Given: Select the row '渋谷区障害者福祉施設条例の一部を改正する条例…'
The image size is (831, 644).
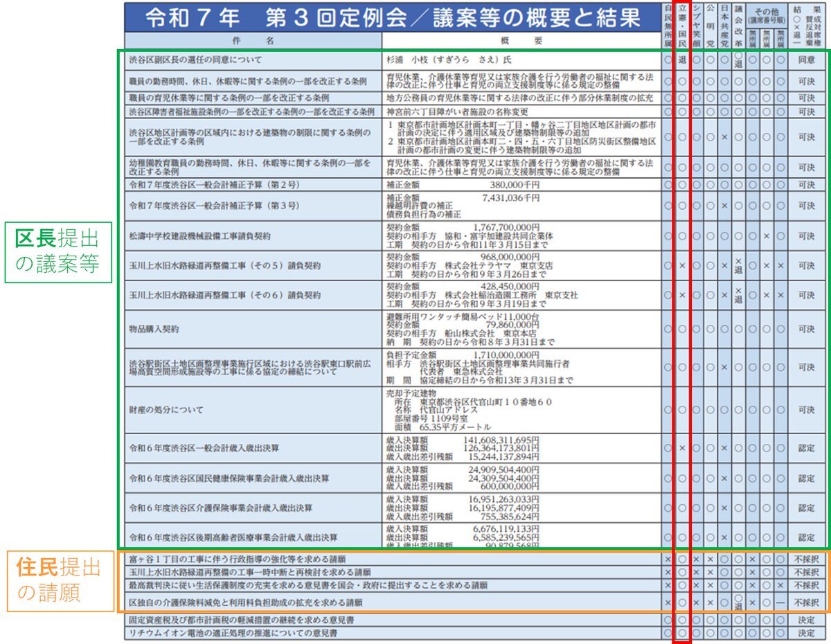Looking at the screenshot, I should coord(475,111).
